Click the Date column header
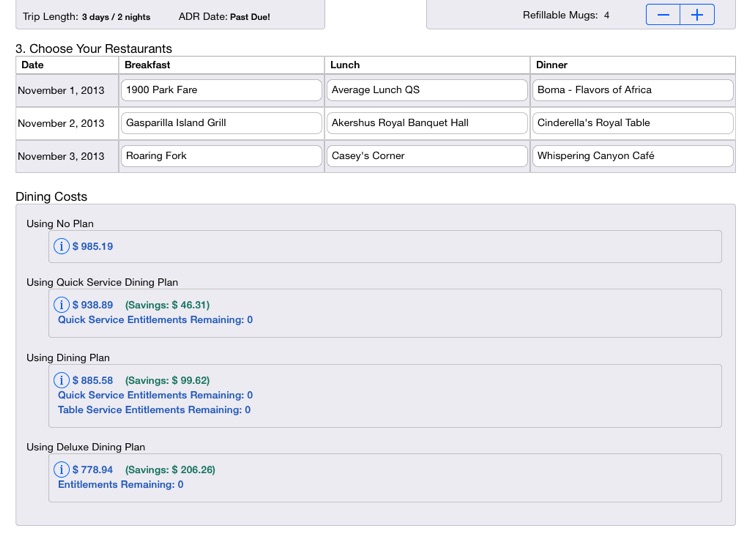This screenshot has height=548, width=750. coord(67,65)
